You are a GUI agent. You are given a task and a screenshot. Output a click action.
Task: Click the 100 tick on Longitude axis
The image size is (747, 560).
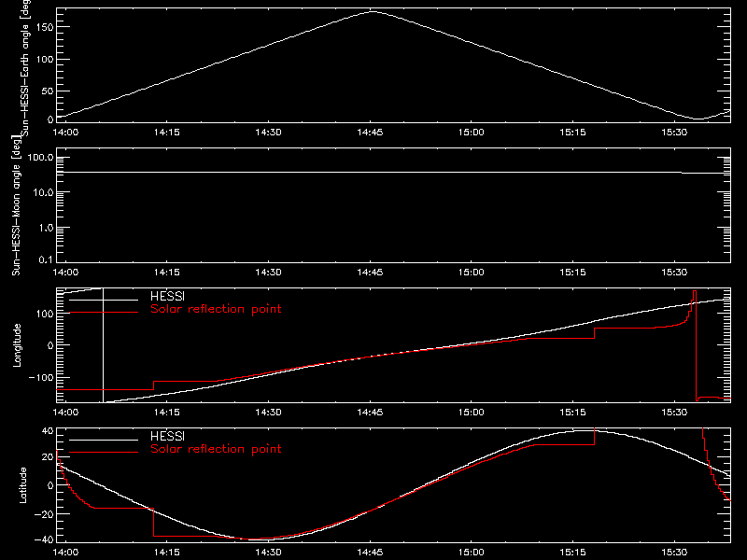point(45,314)
